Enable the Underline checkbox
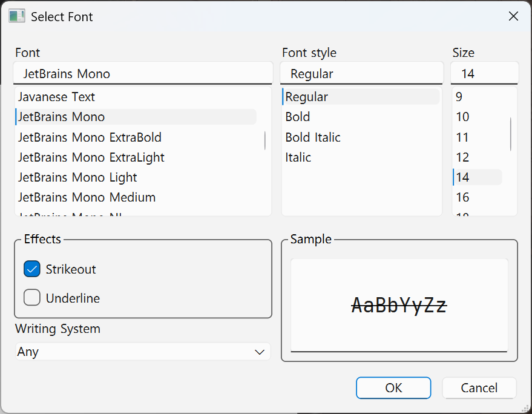Image resolution: width=532 pixels, height=414 pixels. point(32,298)
